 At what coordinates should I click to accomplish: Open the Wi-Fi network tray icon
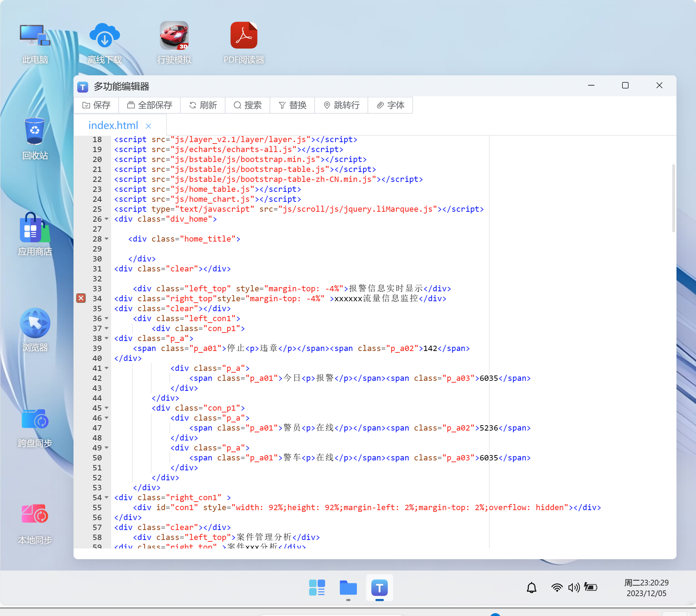557,588
